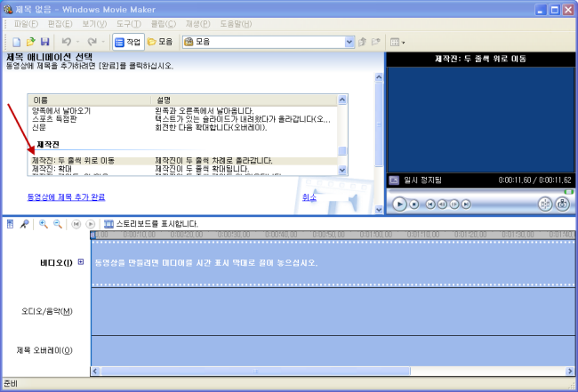Click task pane scroll-down arrow
This screenshot has height=392, width=578.
(379, 210)
